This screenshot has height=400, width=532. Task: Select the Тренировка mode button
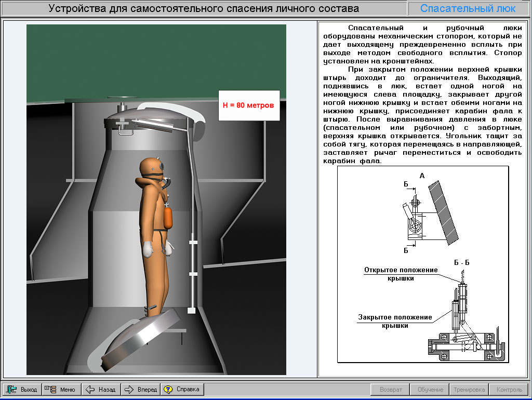469,390
